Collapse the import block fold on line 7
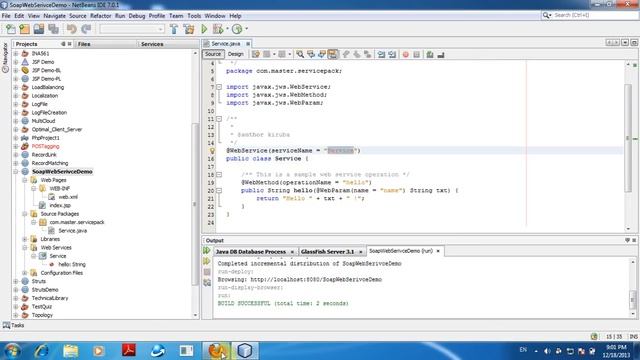This screenshot has width=640, height=360. pyautogui.click(x=219, y=87)
